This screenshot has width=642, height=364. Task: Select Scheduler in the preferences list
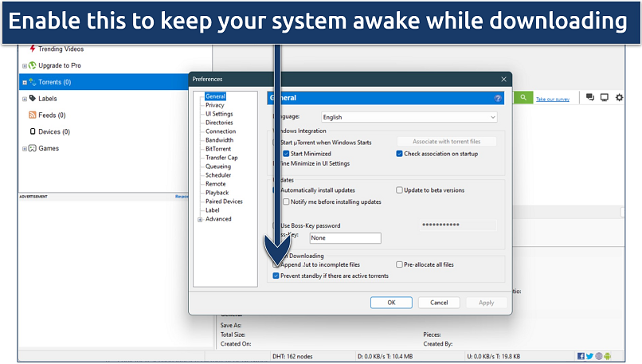(218, 175)
